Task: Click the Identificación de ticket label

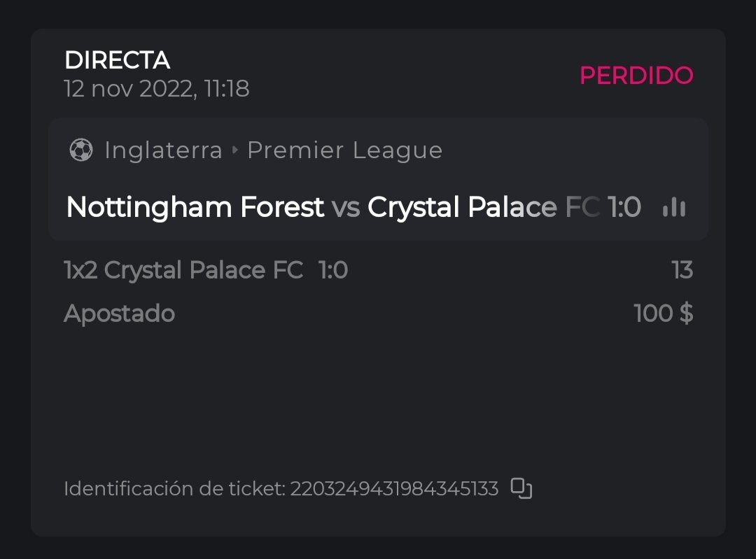Action: 174,488
